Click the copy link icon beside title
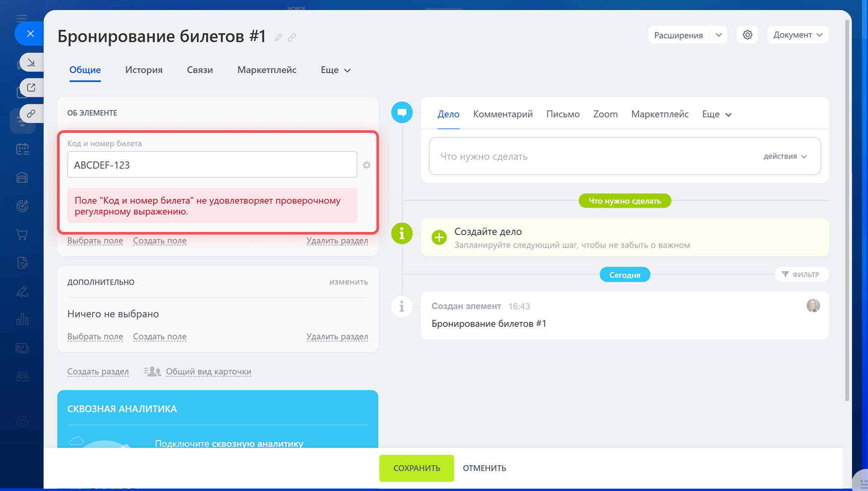Viewport: 868px width, 491px height. coord(292,38)
